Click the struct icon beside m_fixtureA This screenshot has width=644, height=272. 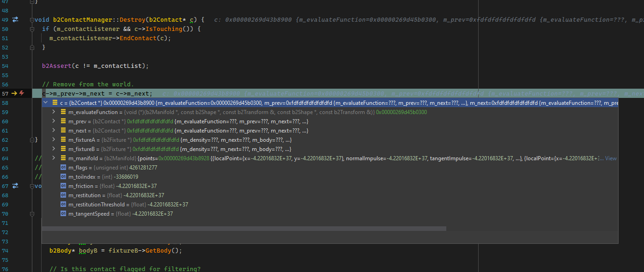pyautogui.click(x=63, y=139)
